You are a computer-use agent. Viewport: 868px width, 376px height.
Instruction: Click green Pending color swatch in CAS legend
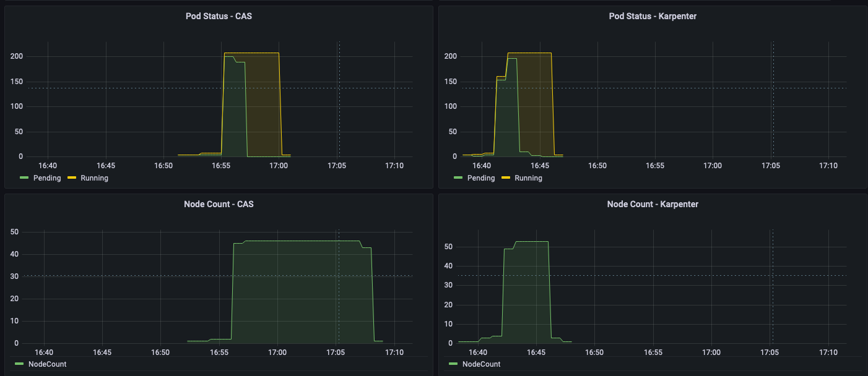(24, 178)
